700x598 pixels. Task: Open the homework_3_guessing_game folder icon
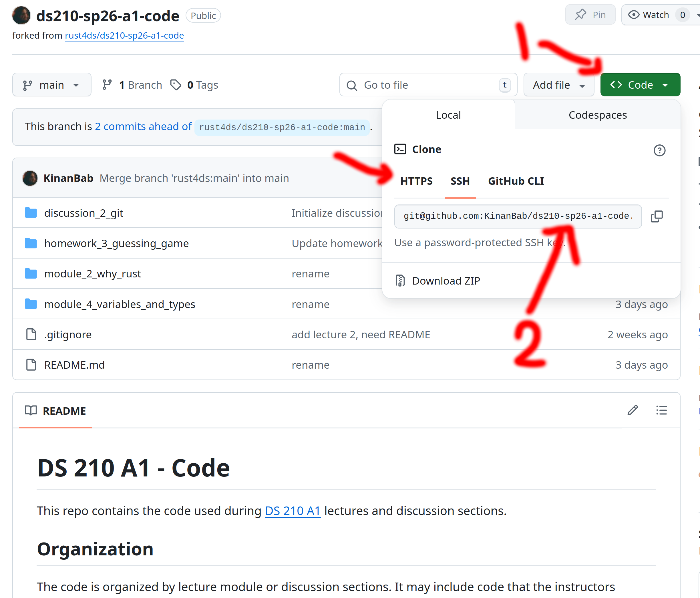tap(31, 243)
